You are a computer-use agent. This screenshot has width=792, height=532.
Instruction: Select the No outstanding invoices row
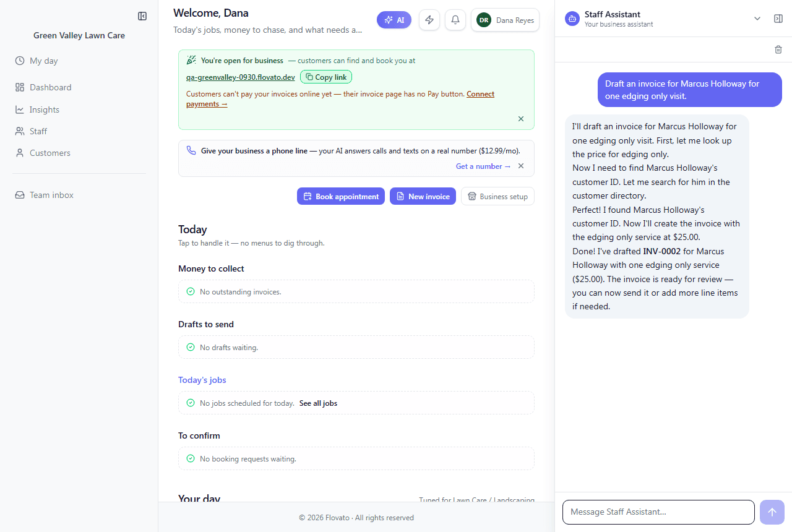click(x=356, y=291)
